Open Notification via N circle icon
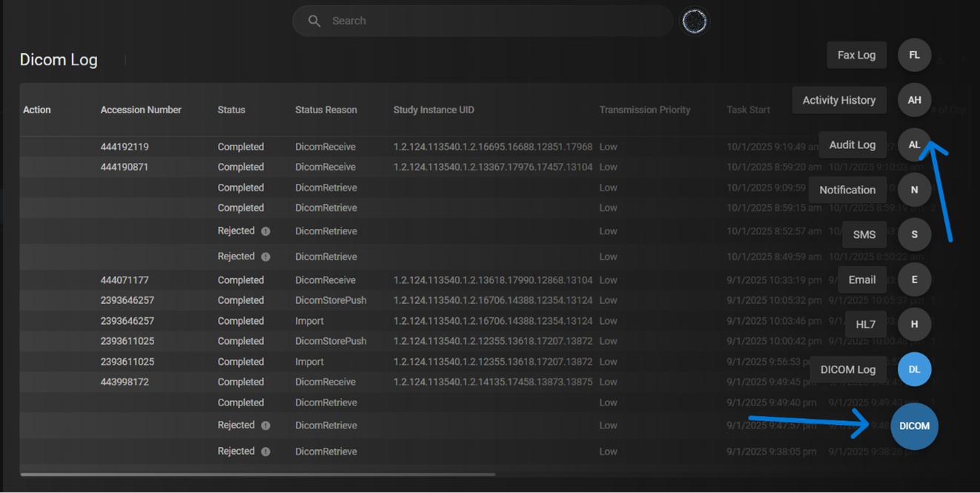The image size is (980, 493). tap(914, 190)
